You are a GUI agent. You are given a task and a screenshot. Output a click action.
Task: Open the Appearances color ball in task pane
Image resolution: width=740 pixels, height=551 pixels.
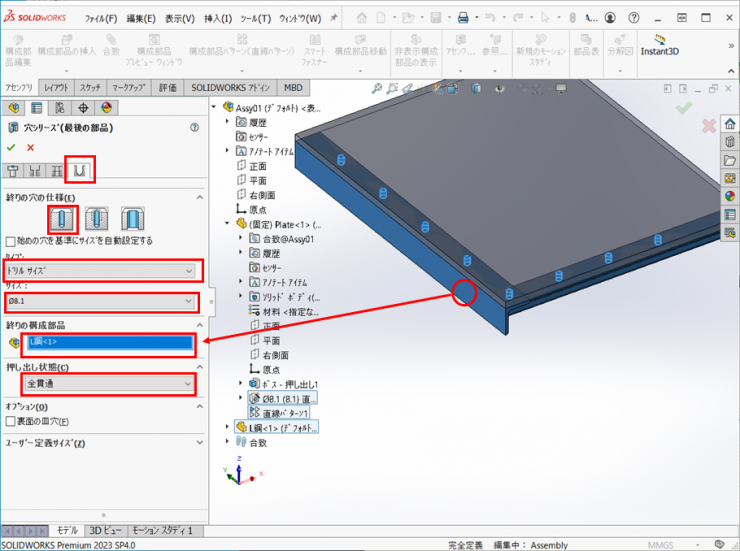(x=730, y=197)
